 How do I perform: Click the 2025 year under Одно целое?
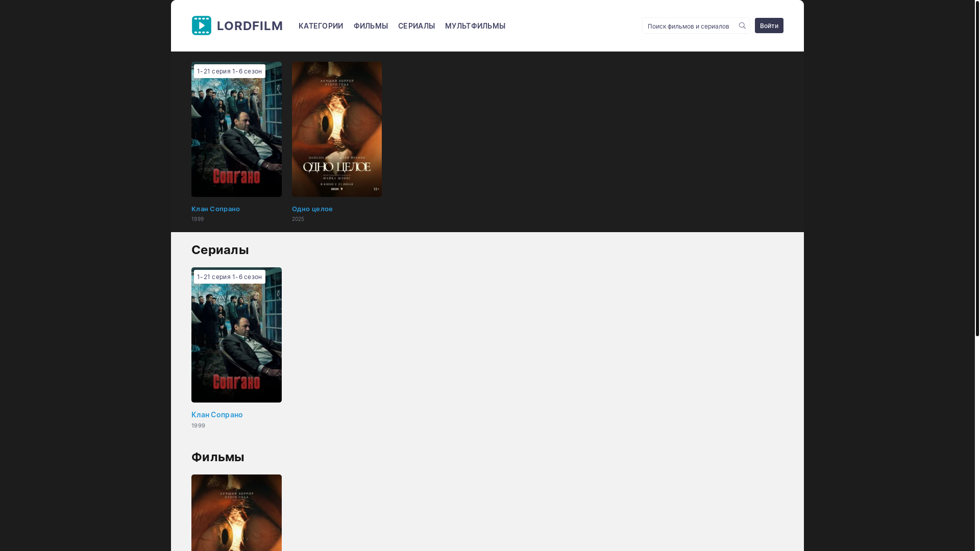point(298,219)
